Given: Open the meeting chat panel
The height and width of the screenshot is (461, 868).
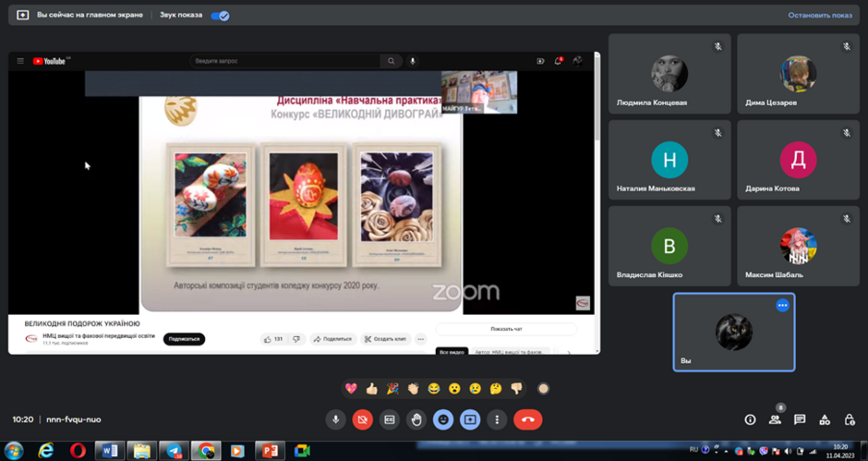Looking at the screenshot, I should [800, 420].
